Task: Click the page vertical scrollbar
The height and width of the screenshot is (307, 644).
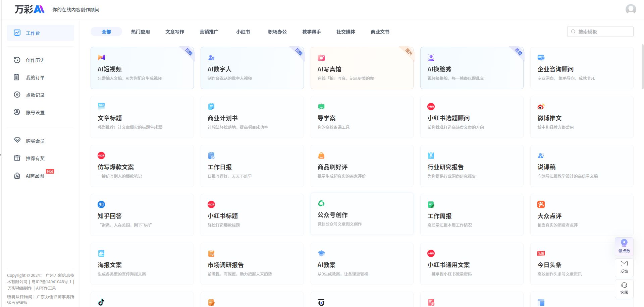Action: coord(642,67)
